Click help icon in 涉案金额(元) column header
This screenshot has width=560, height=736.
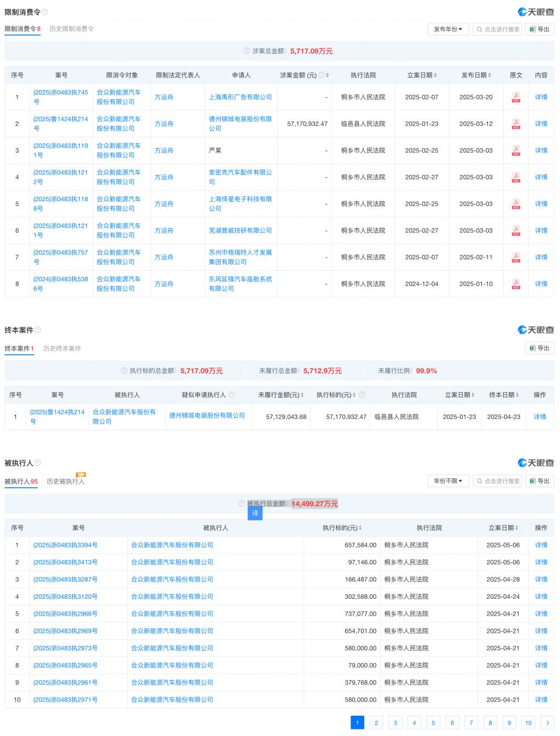point(322,75)
